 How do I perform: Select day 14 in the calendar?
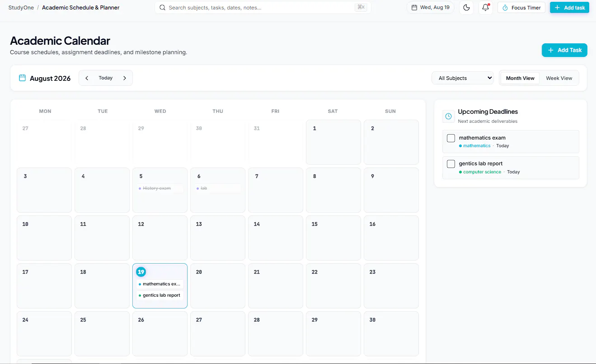(276, 238)
